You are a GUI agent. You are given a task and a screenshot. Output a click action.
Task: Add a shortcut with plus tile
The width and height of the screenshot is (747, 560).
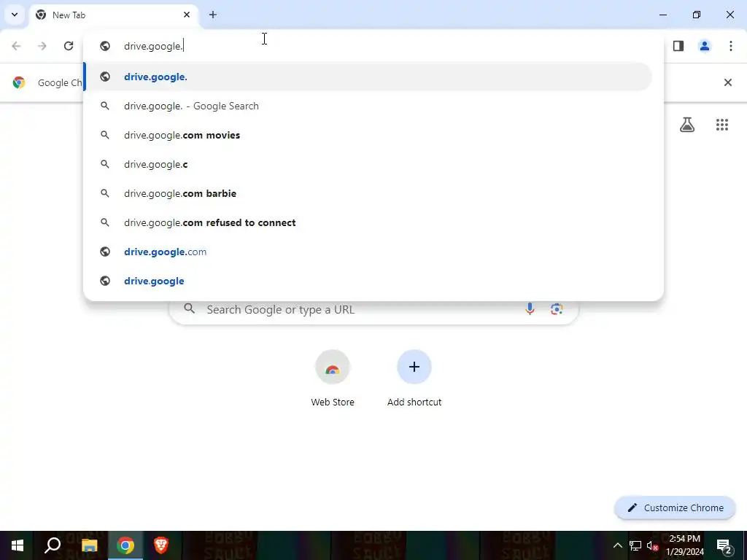click(414, 378)
